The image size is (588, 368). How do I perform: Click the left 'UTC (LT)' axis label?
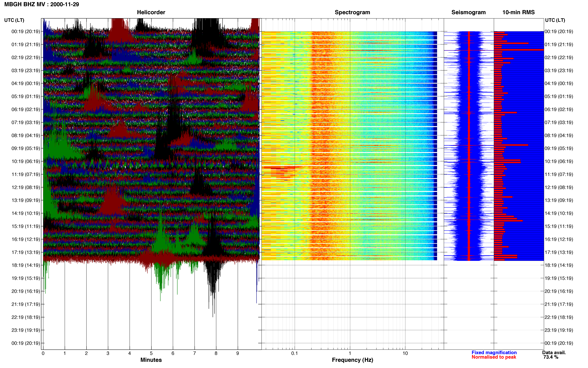pos(14,20)
